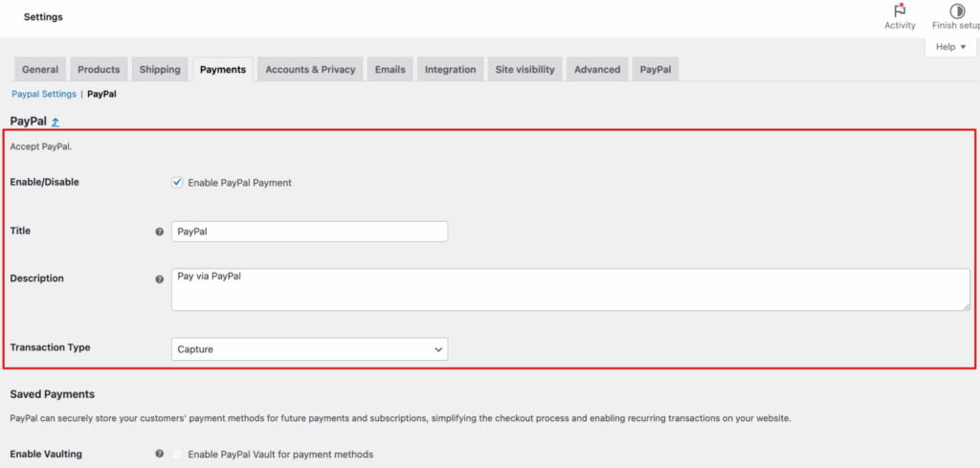Viewport: 980px width, 468px height.
Task: Click the Saved Payments heading
Action: click(53, 394)
